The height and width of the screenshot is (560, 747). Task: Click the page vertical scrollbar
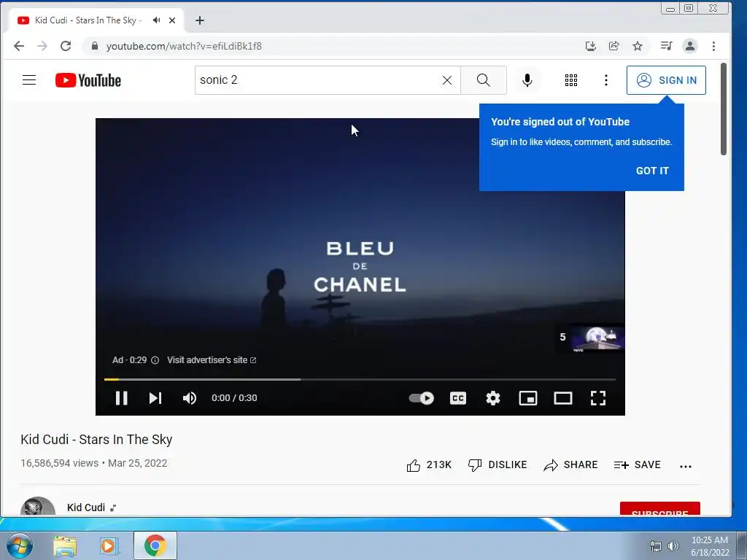(723, 109)
